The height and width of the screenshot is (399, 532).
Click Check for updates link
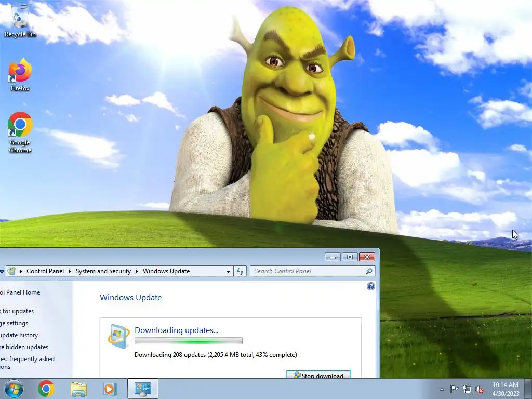point(17,311)
